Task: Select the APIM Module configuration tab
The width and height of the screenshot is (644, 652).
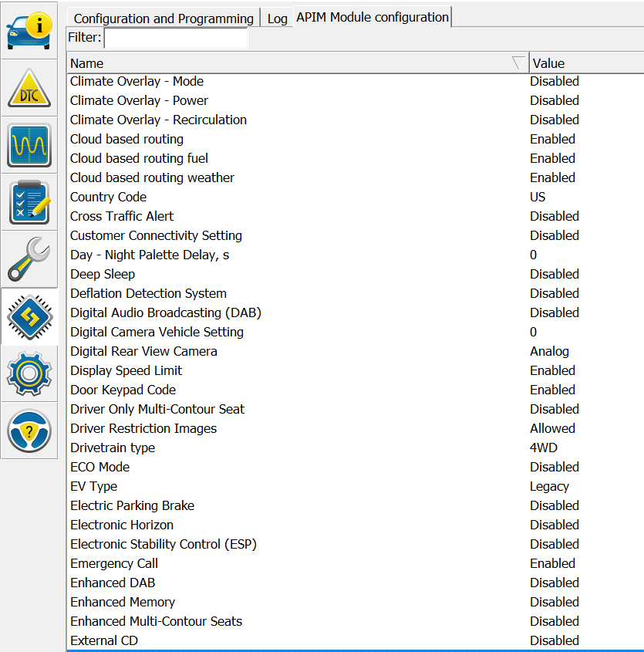Action: 372,17
